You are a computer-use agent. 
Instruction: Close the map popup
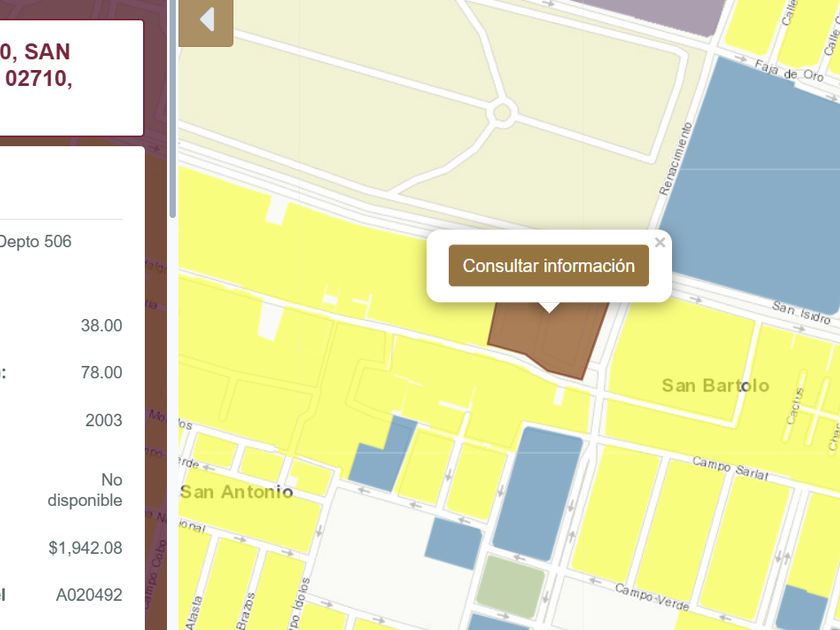pyautogui.click(x=660, y=242)
